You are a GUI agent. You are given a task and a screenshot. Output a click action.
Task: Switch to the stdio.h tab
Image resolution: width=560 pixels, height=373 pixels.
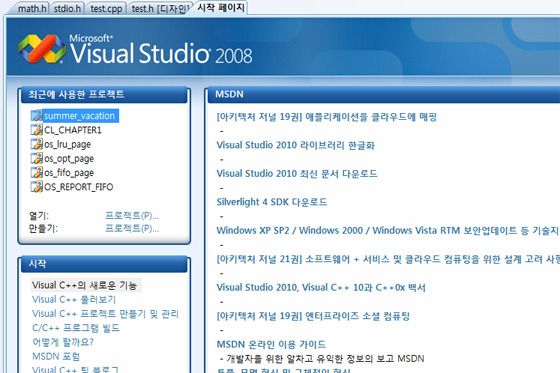pos(67,8)
